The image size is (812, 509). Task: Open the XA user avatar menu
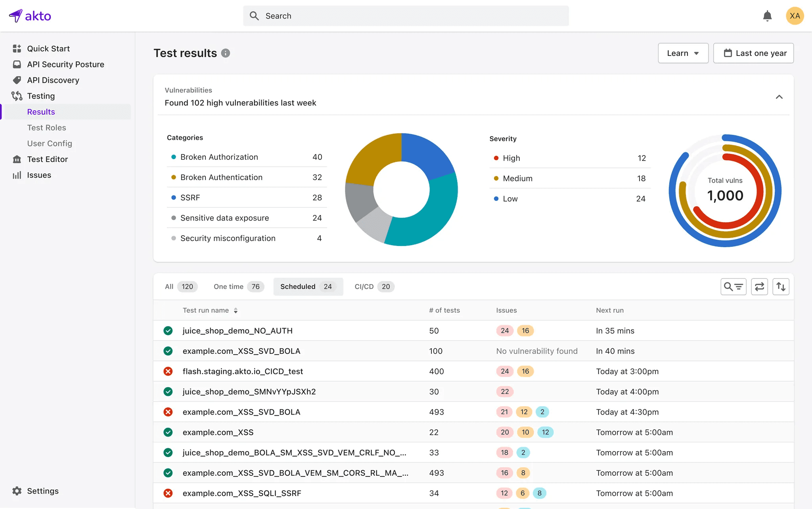(x=795, y=16)
